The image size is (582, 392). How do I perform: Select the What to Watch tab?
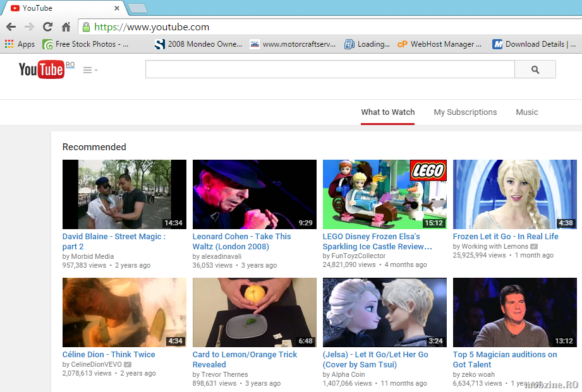[388, 112]
